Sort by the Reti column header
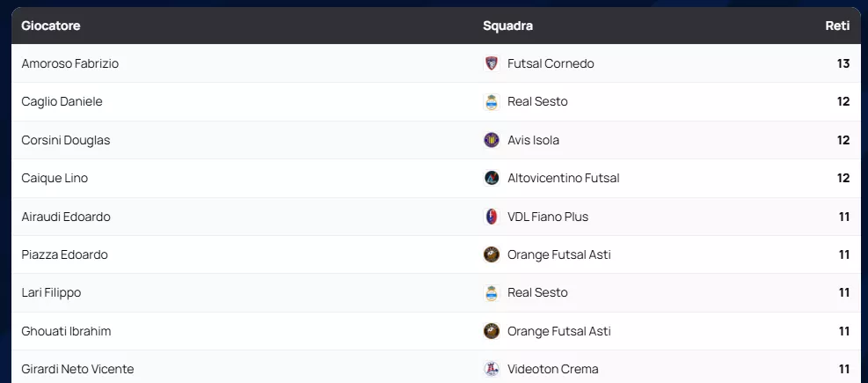The width and height of the screenshot is (868, 383). tap(837, 26)
